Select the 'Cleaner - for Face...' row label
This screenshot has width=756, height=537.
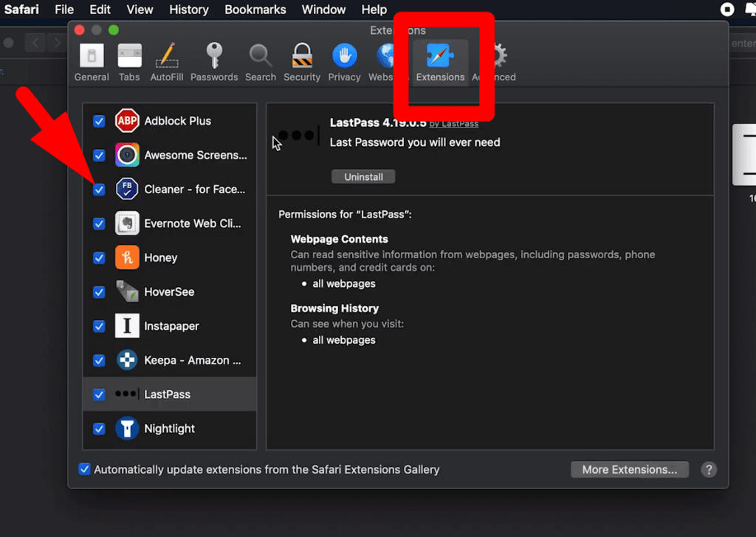click(x=195, y=190)
